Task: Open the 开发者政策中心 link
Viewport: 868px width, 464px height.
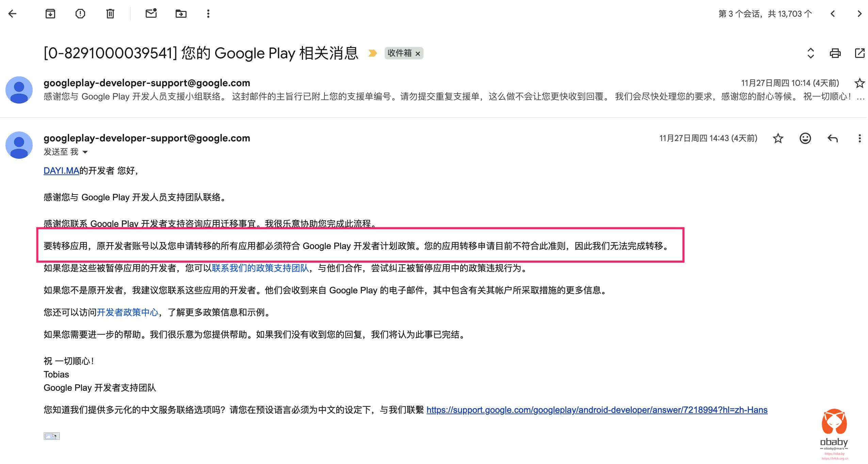Action: pyautogui.click(x=128, y=312)
